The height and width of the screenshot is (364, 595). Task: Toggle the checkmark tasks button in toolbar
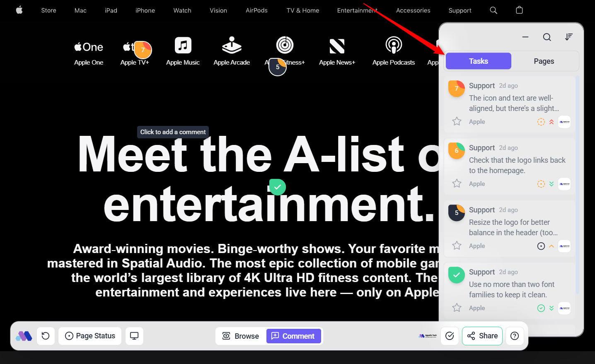coord(450,336)
